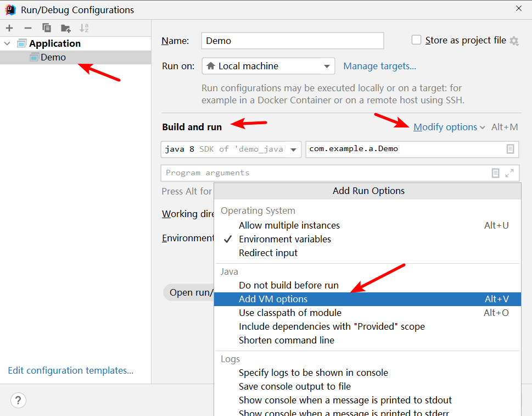This screenshot has width=532, height=416.
Task: Click the browse icon in the main class field
Action: (510, 149)
